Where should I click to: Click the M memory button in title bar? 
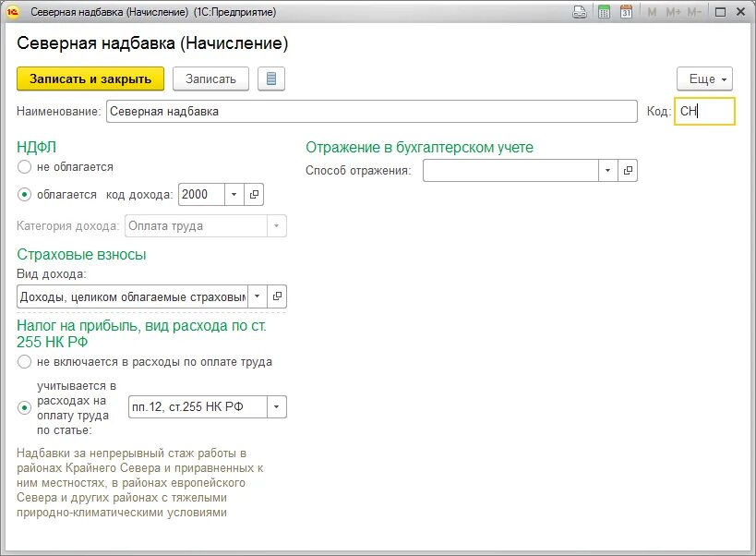652,12
